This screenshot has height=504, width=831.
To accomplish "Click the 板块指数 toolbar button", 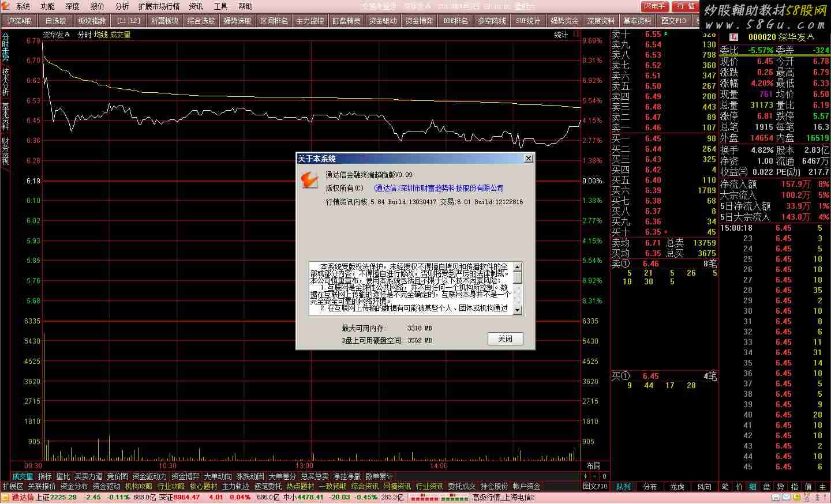I will coord(92,21).
